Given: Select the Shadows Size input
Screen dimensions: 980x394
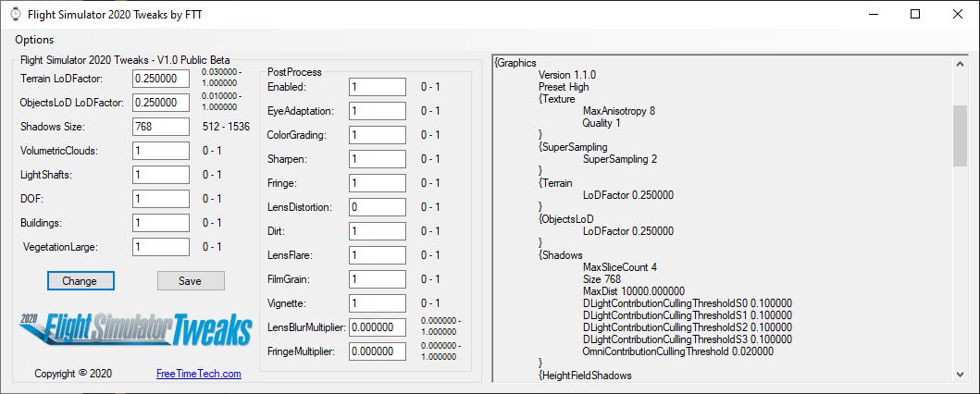Looking at the screenshot, I should tap(161, 127).
